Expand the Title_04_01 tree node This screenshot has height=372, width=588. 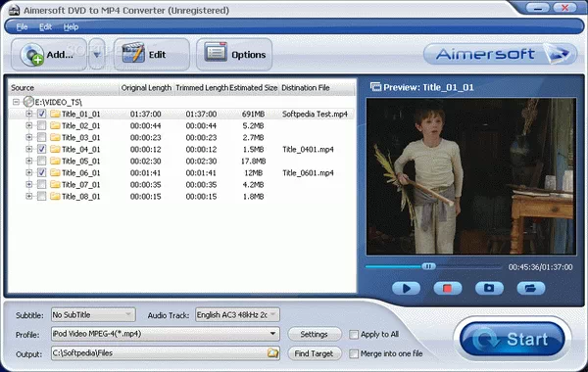click(28, 149)
